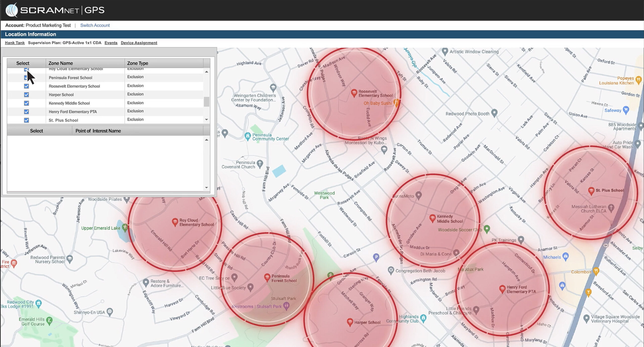
Task: Click the Redwood Photo Booth marker
Action: (x=494, y=113)
